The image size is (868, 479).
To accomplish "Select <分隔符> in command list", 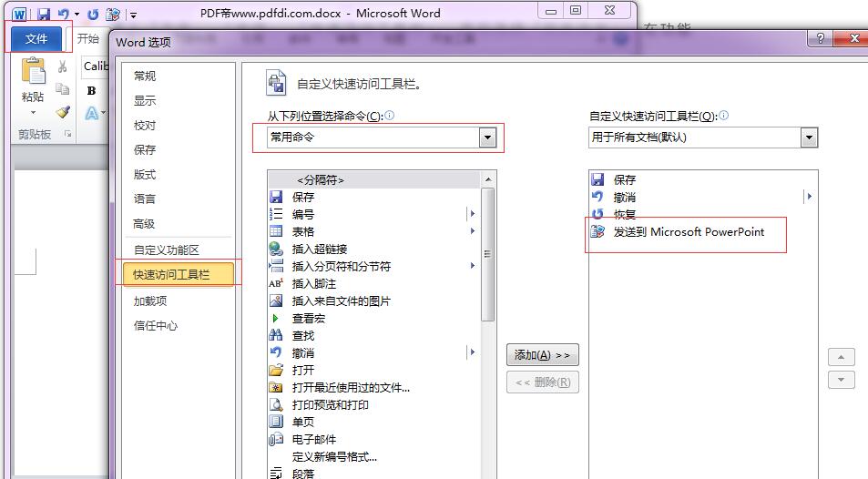I will coord(373,180).
